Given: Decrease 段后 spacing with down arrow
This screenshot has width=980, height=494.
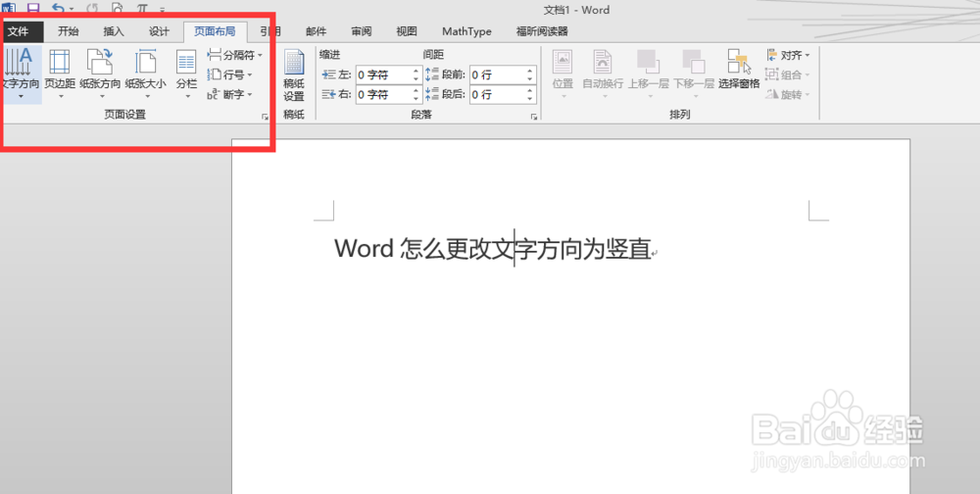Looking at the screenshot, I should click(530, 99).
